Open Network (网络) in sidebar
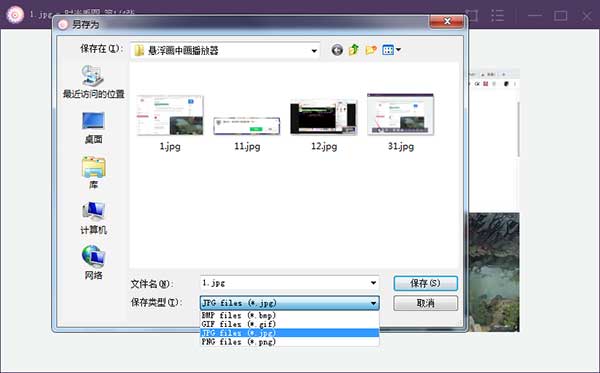The width and height of the screenshot is (600, 373). click(x=93, y=263)
